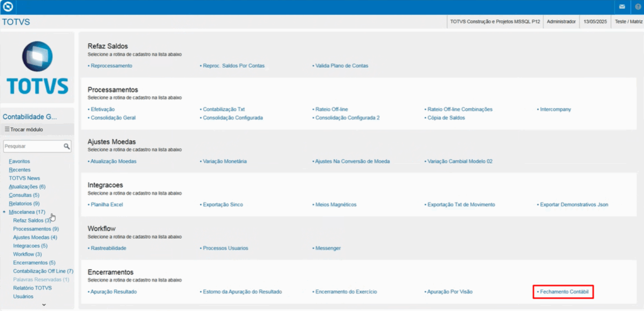
Task: Open Exportação Sinco routine
Action: [x=222, y=204]
